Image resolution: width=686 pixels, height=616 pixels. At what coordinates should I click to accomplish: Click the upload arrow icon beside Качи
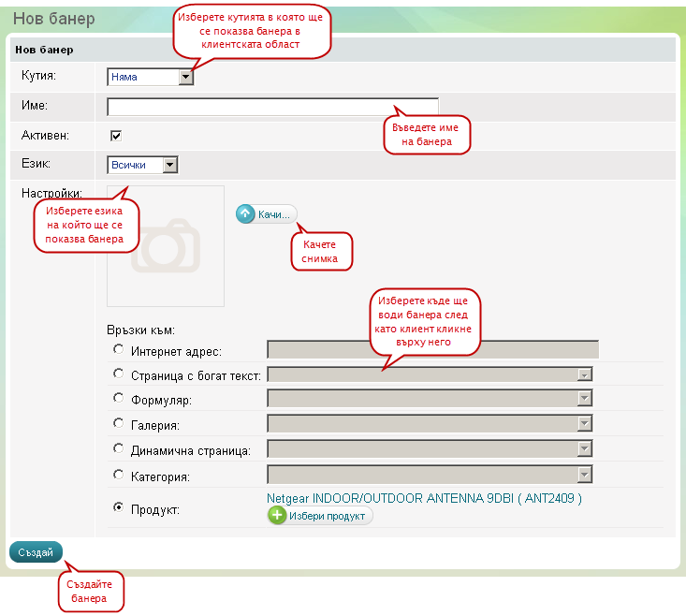(x=245, y=214)
